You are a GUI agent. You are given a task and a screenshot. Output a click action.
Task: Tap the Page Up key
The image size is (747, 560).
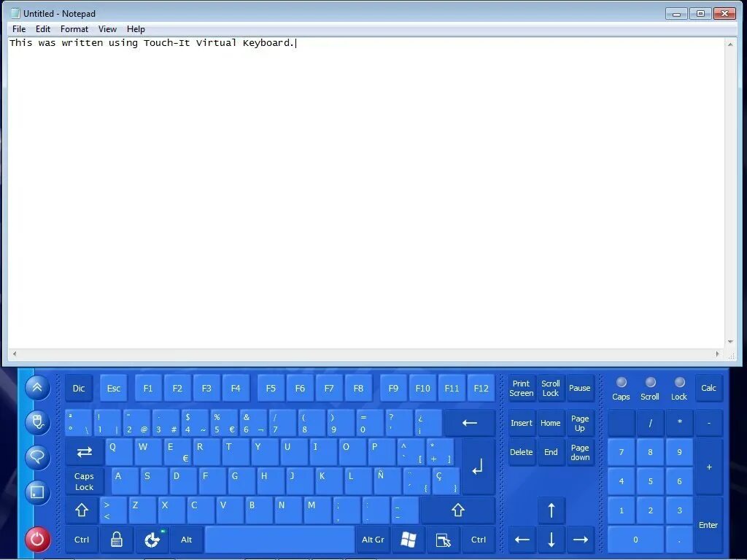click(580, 422)
